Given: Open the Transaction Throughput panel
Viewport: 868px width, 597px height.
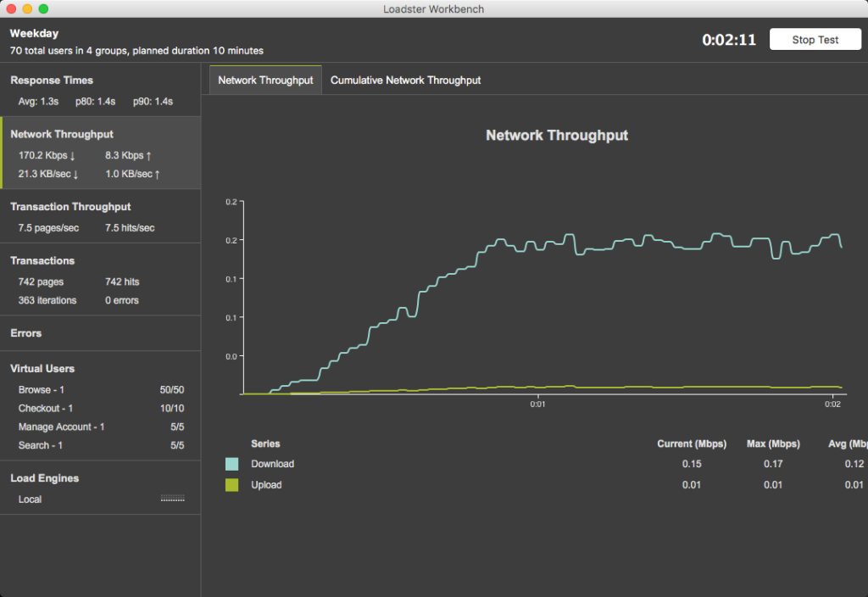Looking at the screenshot, I should click(x=70, y=206).
